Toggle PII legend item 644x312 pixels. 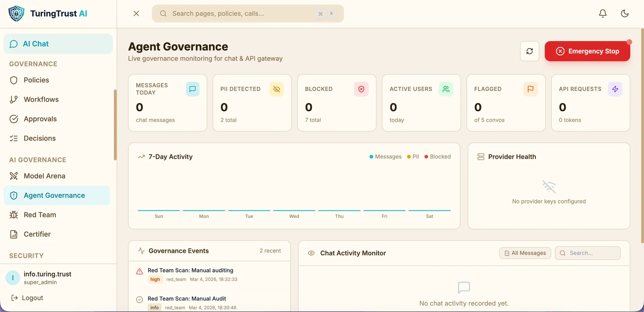tap(413, 157)
